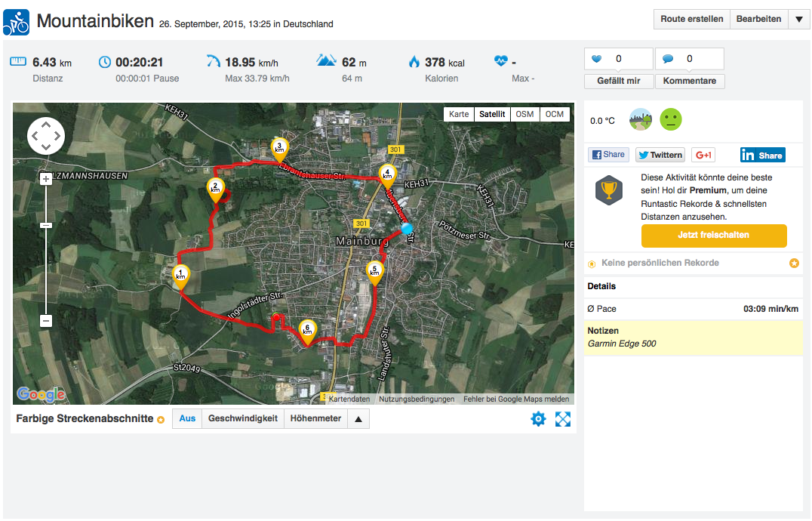
Task: Click Fehler bei Google Maps melden
Action: coord(516,399)
